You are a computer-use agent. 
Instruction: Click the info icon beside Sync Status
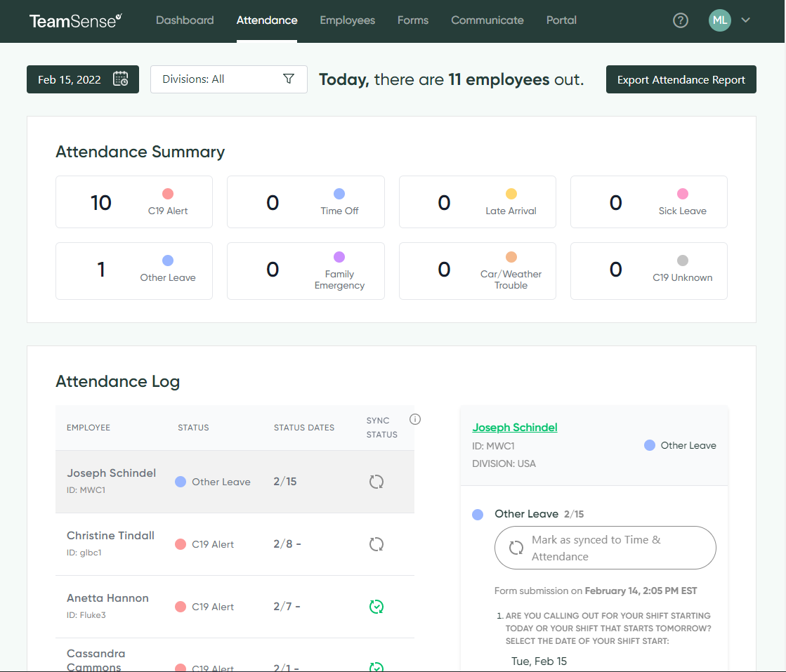[415, 419]
